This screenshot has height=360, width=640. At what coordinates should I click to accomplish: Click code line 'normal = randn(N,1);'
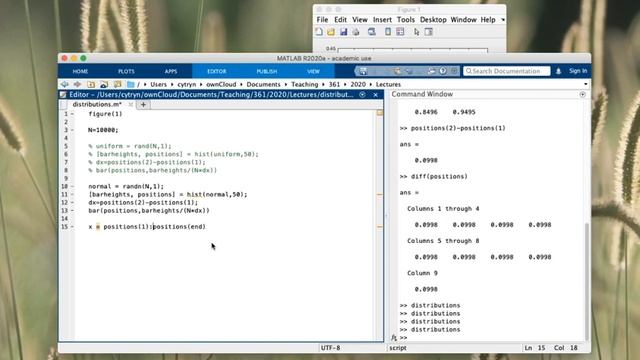(126, 187)
